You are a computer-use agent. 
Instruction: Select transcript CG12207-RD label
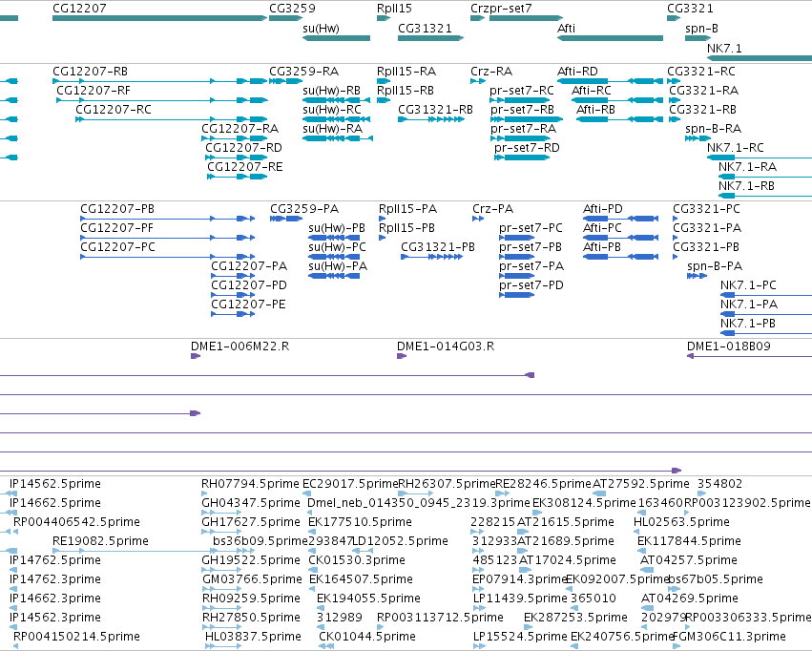click(x=243, y=148)
